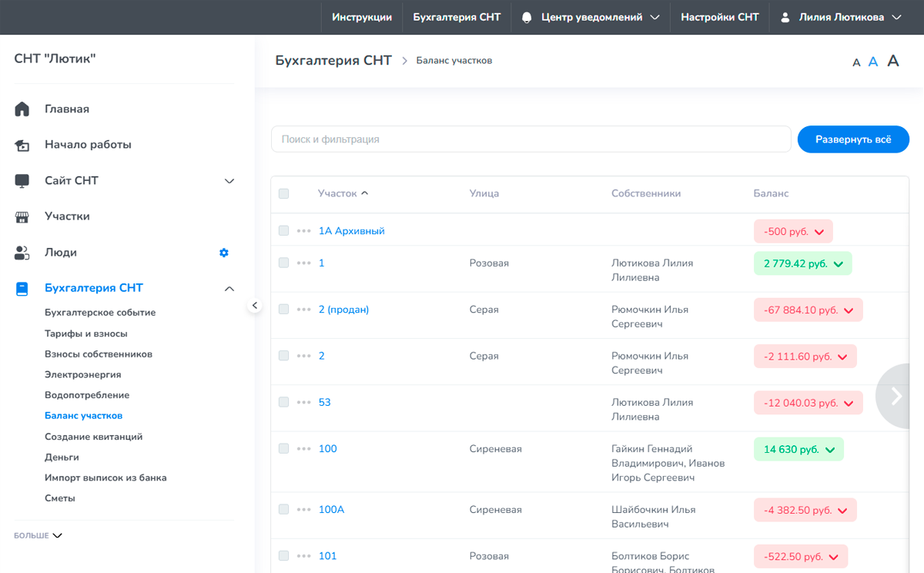Expand the 2 779.42 руб. balance details
The width and height of the screenshot is (924, 573).
pyautogui.click(x=803, y=263)
